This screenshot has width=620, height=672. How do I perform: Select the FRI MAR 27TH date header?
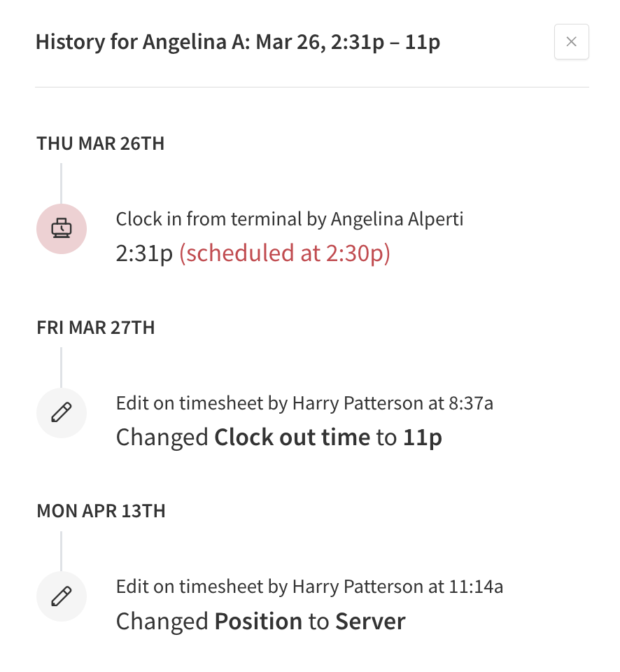click(x=95, y=328)
